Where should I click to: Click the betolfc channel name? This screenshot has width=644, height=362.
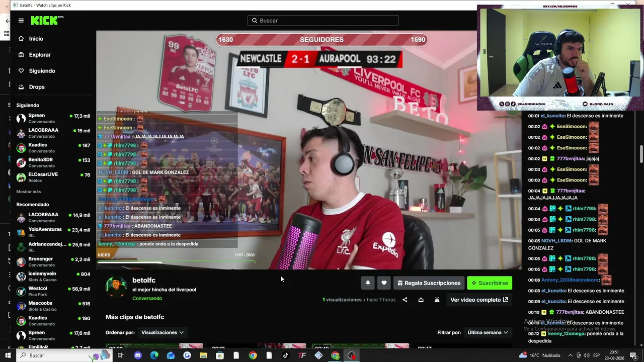click(x=144, y=280)
